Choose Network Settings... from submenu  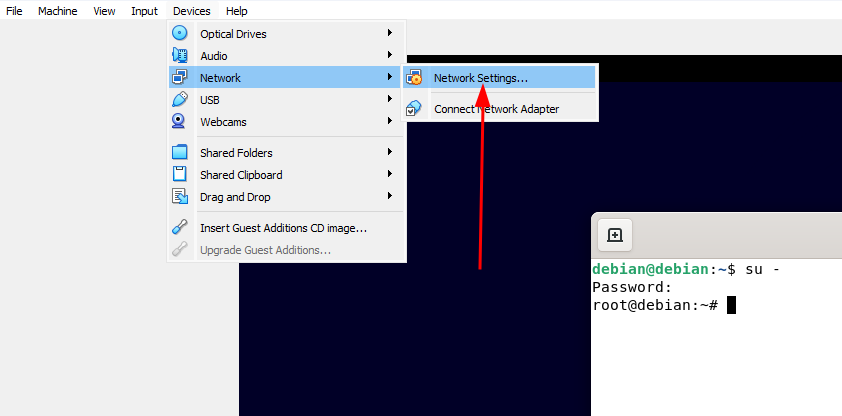click(x=499, y=78)
